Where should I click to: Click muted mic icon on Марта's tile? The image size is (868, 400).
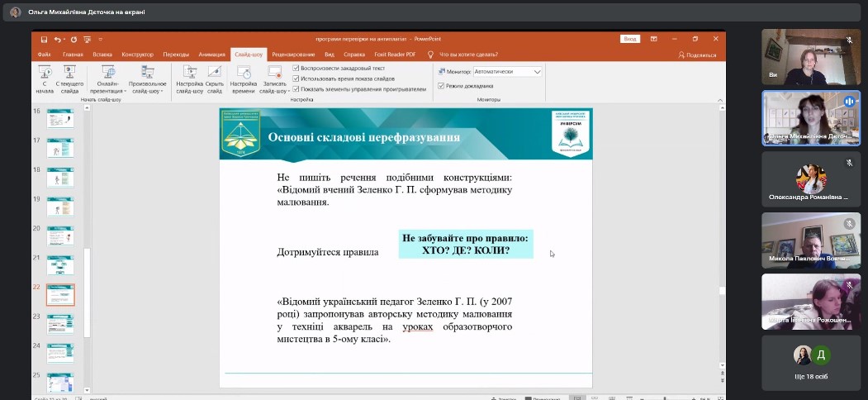(x=849, y=285)
